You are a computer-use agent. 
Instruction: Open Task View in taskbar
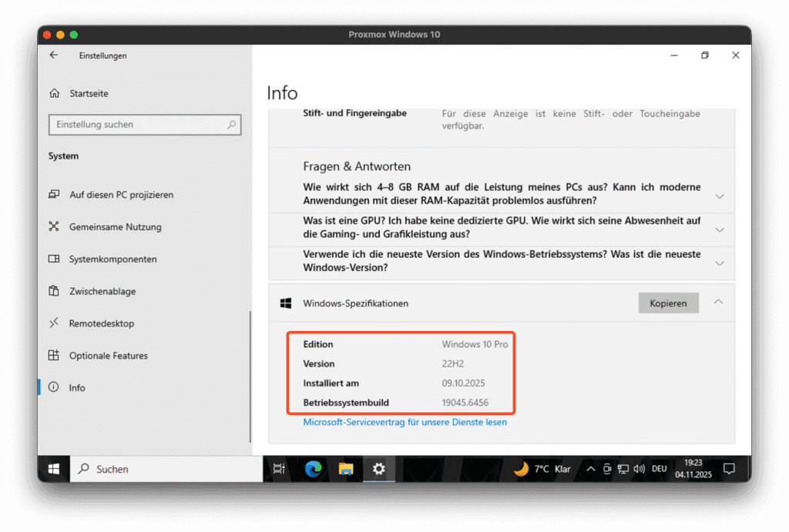[x=279, y=468]
